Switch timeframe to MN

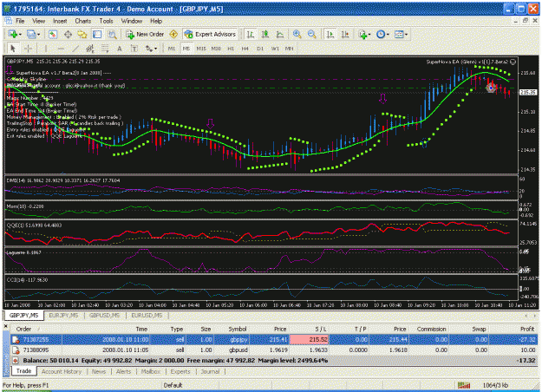click(289, 49)
